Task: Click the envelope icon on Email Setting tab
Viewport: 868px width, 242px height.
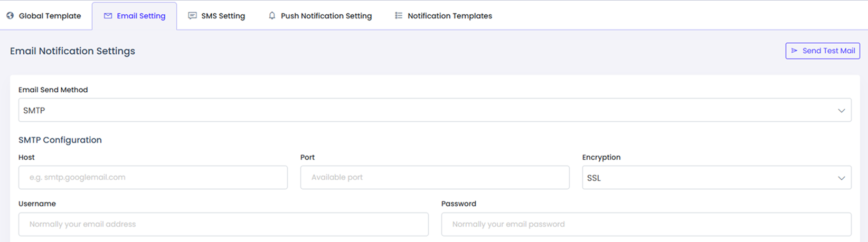Action: pyautogui.click(x=108, y=16)
